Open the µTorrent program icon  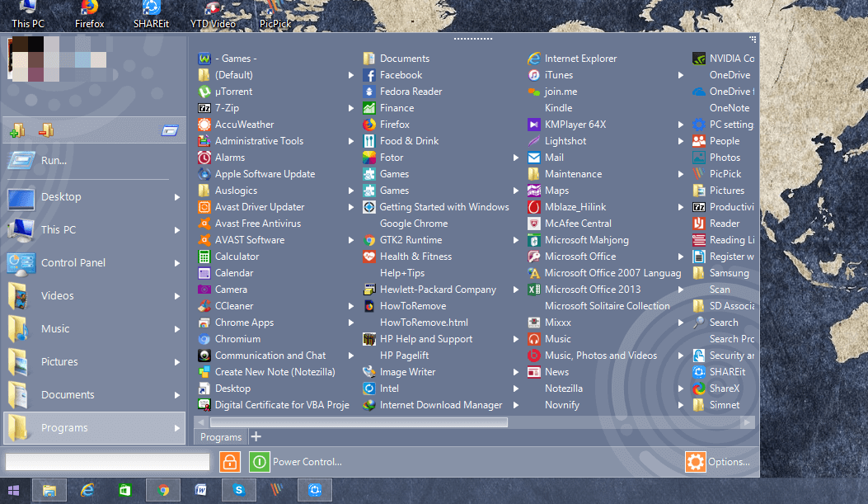(204, 92)
